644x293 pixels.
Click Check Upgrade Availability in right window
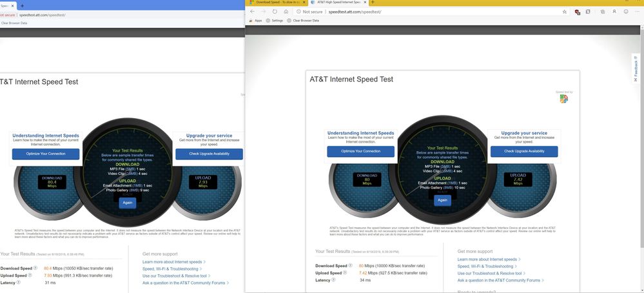click(524, 151)
